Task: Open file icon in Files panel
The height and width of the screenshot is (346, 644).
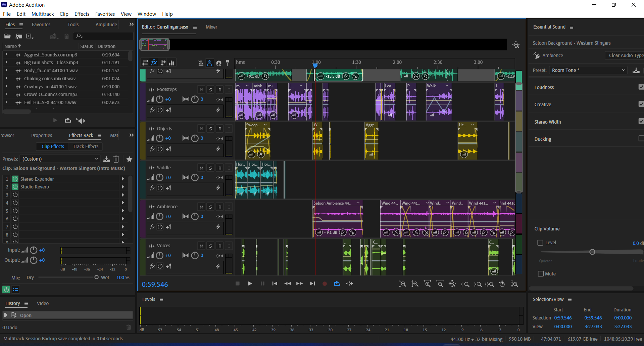Action: (x=7, y=36)
